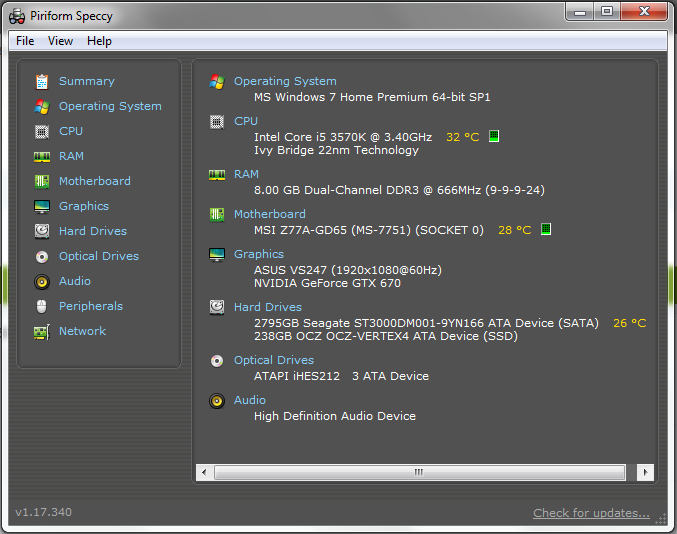
Task: Click the Hard Drives heading link in summary
Action: point(268,307)
